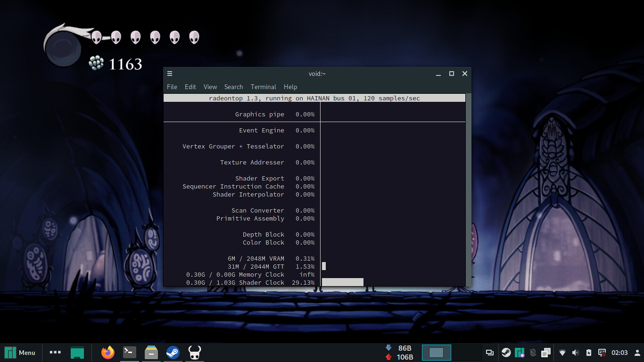Open the Edit menu in terminal
The image size is (644, 362).
(190, 87)
